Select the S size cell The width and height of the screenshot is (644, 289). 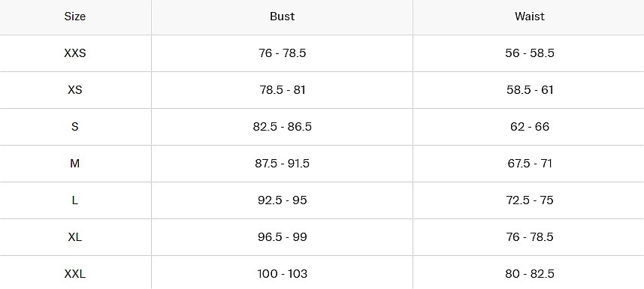click(75, 127)
